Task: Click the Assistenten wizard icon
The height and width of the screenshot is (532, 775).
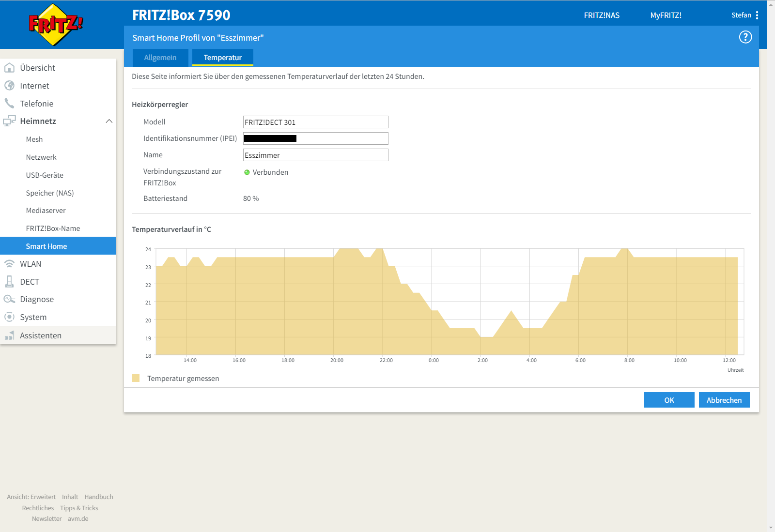Action: click(9, 335)
